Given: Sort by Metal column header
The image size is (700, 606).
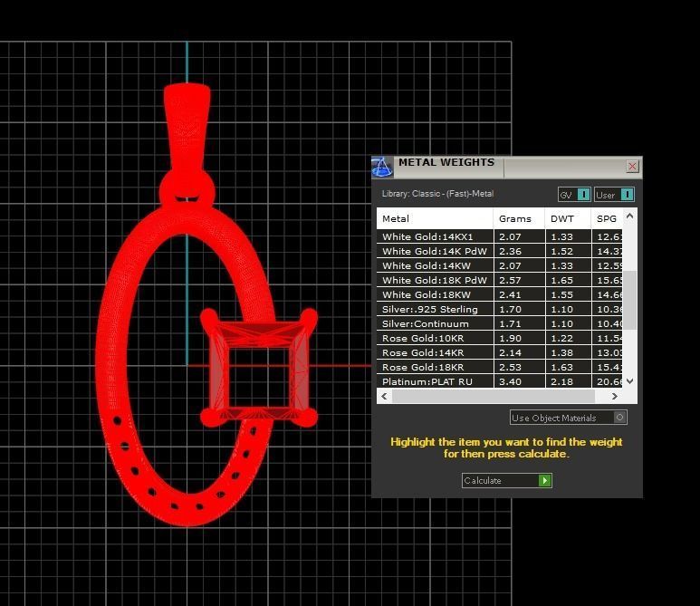Looking at the screenshot, I should pos(435,219).
